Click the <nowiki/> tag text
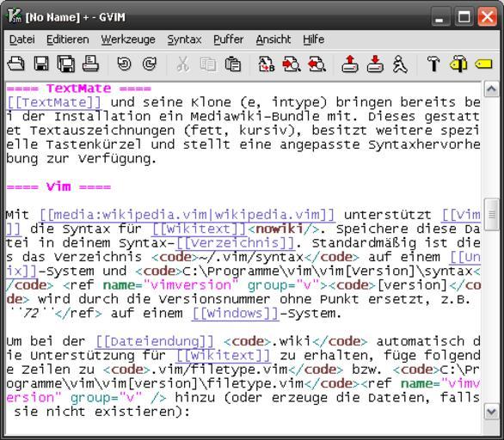 283,229
